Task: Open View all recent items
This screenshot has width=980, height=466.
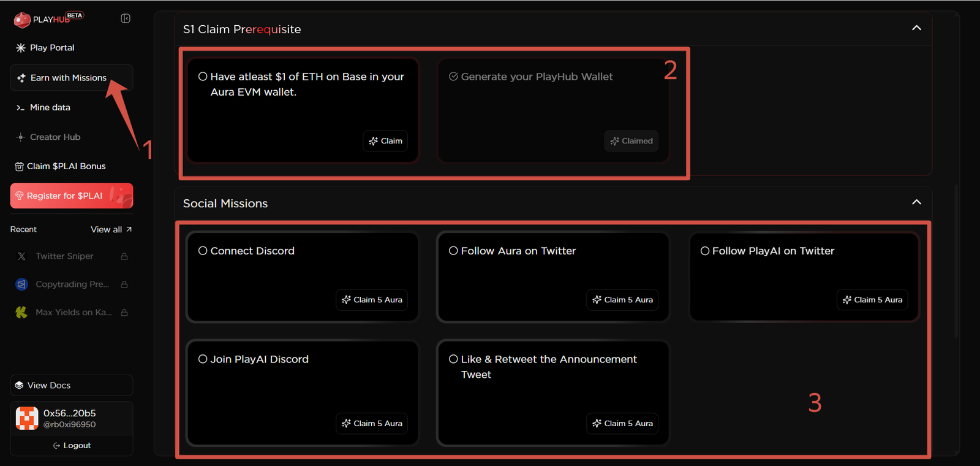Action: pyautogui.click(x=111, y=229)
